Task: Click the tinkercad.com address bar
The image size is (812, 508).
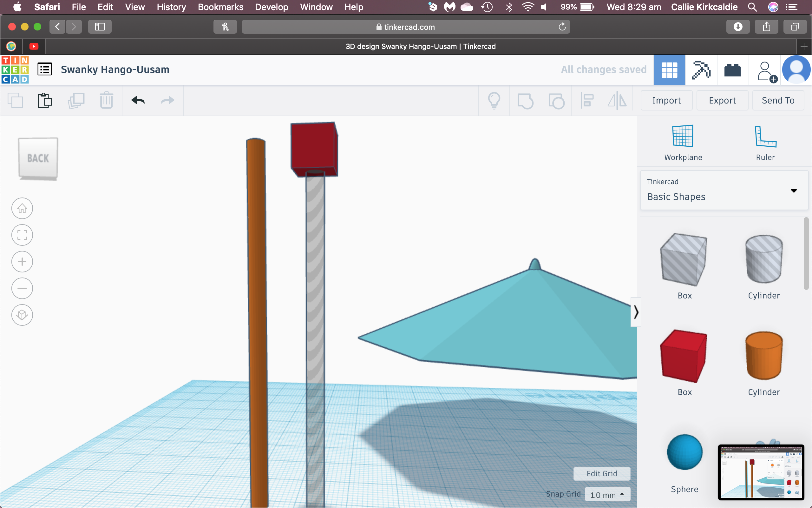Action: point(406,27)
